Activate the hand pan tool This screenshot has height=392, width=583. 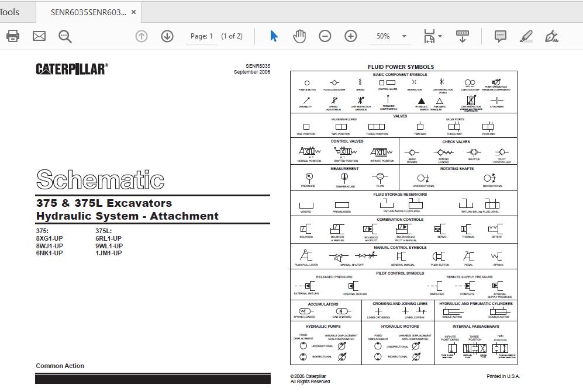[299, 36]
